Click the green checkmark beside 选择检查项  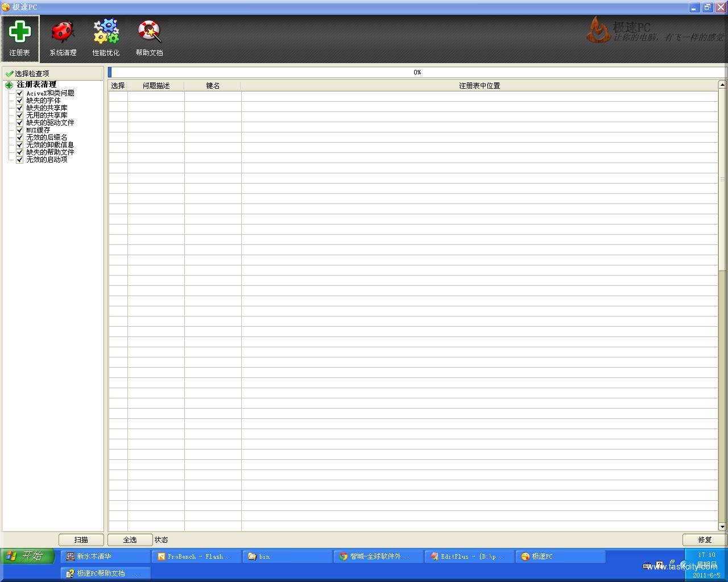point(9,73)
